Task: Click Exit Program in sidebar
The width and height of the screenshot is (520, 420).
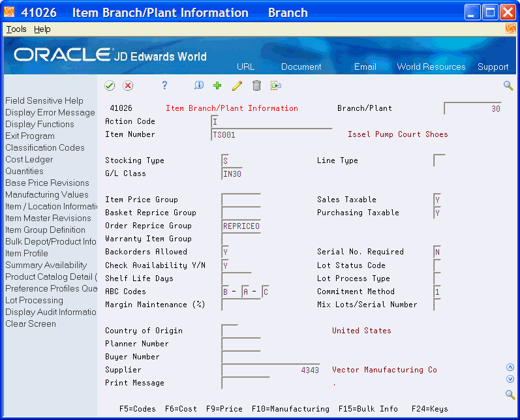Action: [30, 136]
